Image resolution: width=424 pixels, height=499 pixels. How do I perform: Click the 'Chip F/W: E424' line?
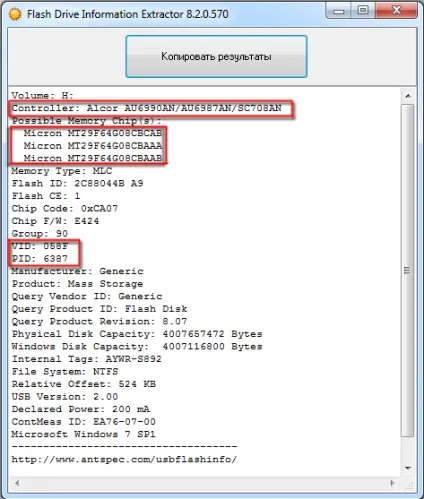(55, 221)
